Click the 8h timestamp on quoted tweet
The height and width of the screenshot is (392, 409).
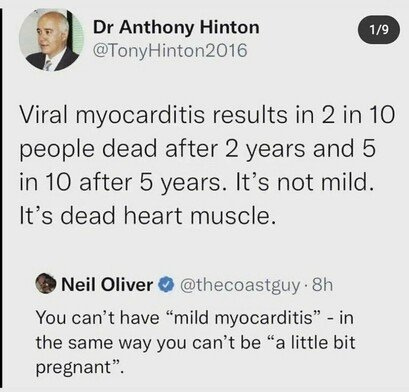pyautogui.click(x=323, y=285)
